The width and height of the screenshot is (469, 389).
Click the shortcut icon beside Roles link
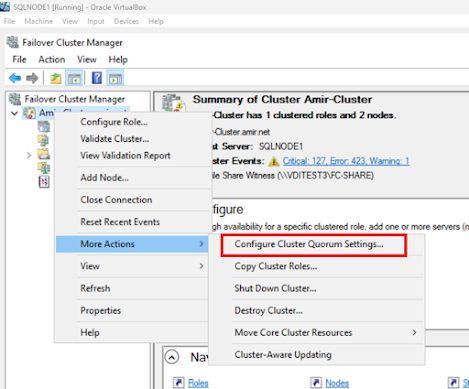click(x=179, y=383)
